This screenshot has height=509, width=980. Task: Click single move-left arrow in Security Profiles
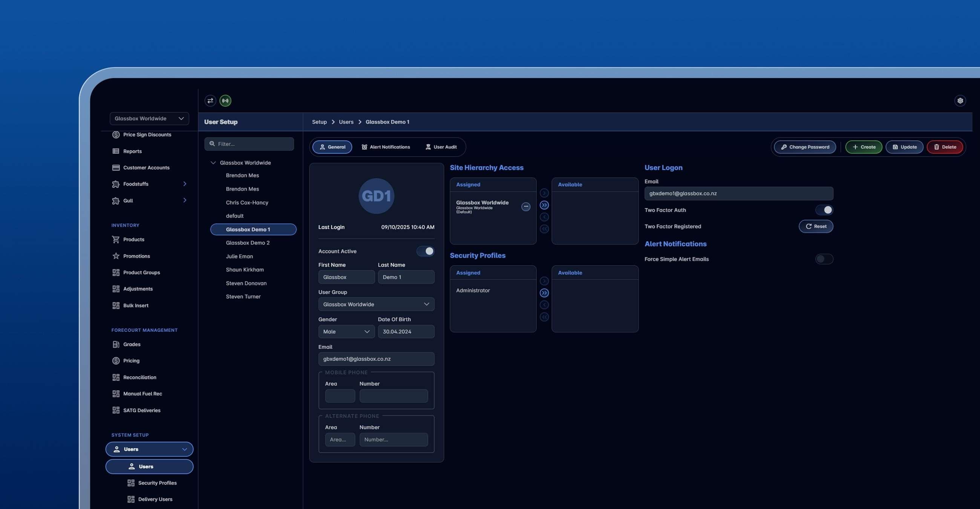(544, 305)
